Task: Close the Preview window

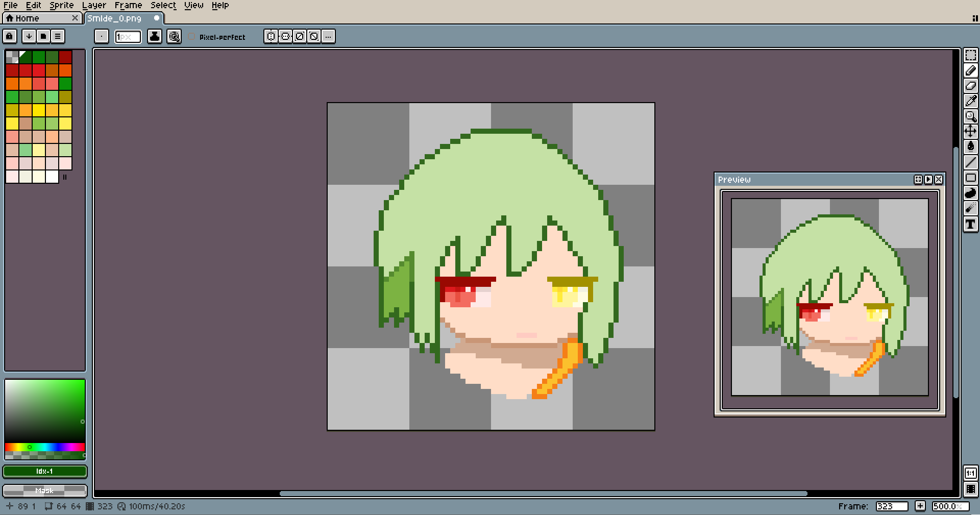Action: [x=939, y=180]
